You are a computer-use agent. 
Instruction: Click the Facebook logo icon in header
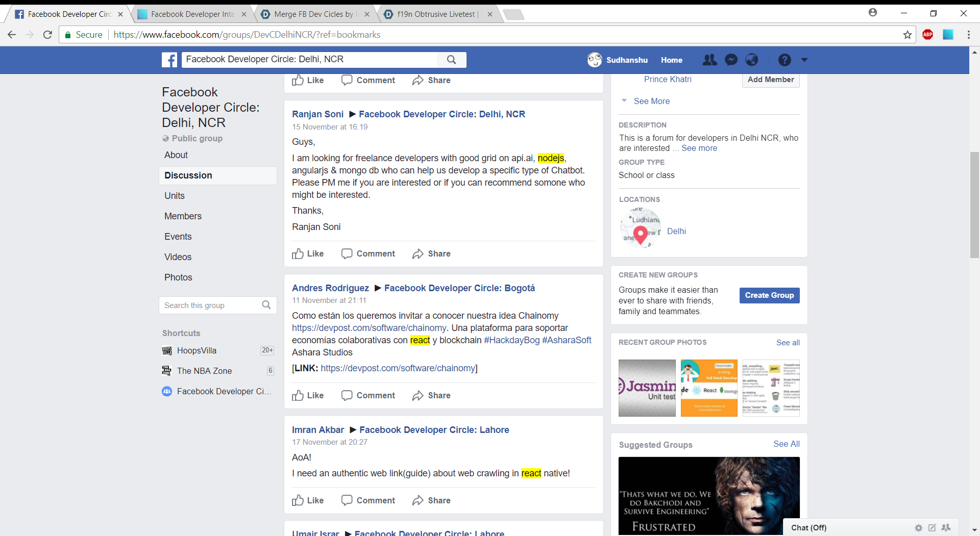pyautogui.click(x=169, y=60)
